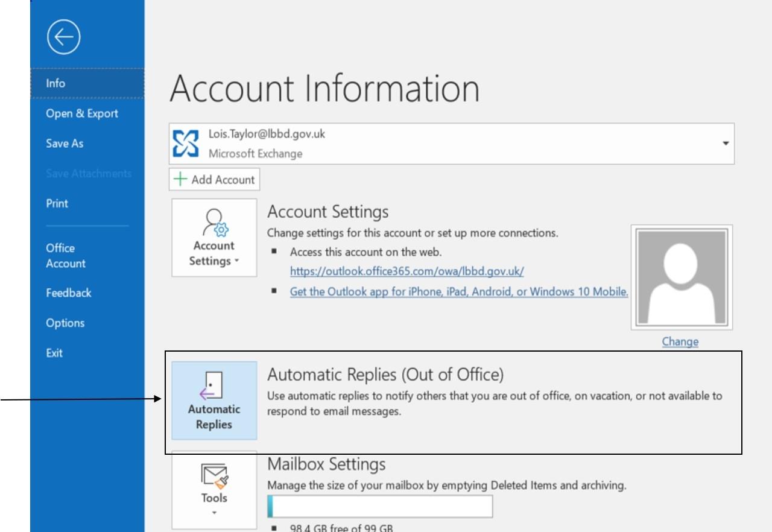Viewport: 772px width, 532px height.
Task: Select Save As in sidebar
Action: [x=65, y=144]
